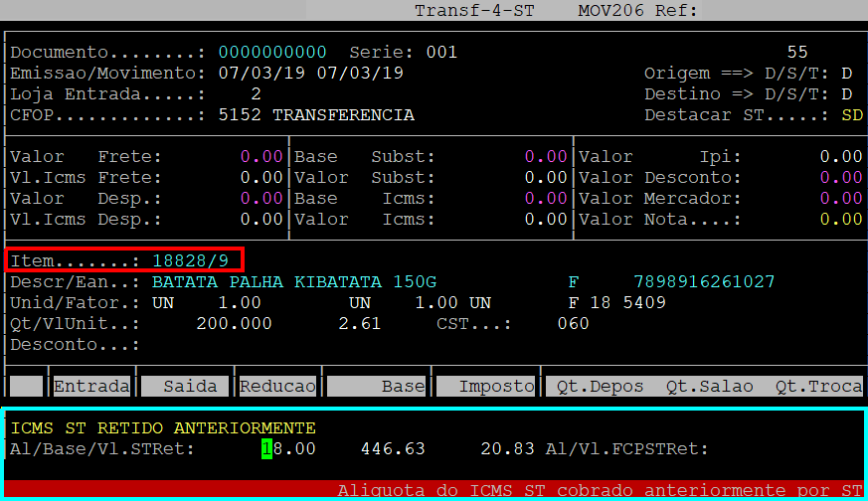The image size is (868, 501).
Task: Click the Destacar ST value SD
Action: (x=851, y=115)
